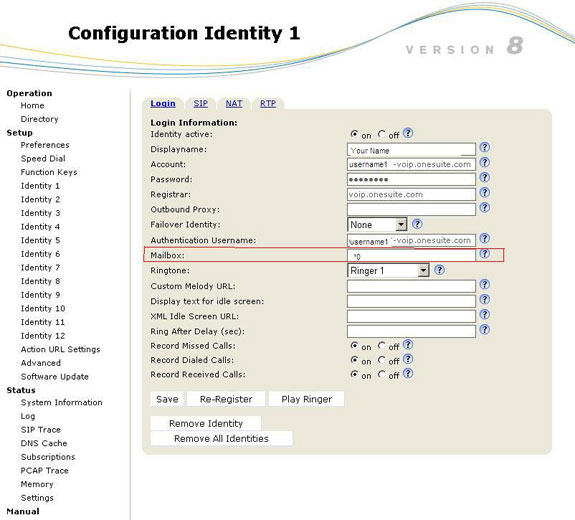Image resolution: width=575 pixels, height=520 pixels.
Task: Set Identity active to off
Action: [382, 134]
